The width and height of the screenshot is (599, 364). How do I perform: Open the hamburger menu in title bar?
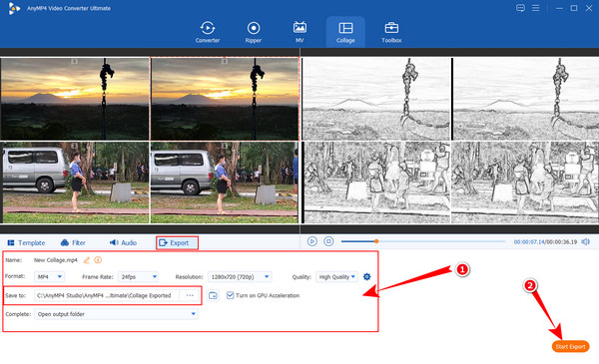535,8
